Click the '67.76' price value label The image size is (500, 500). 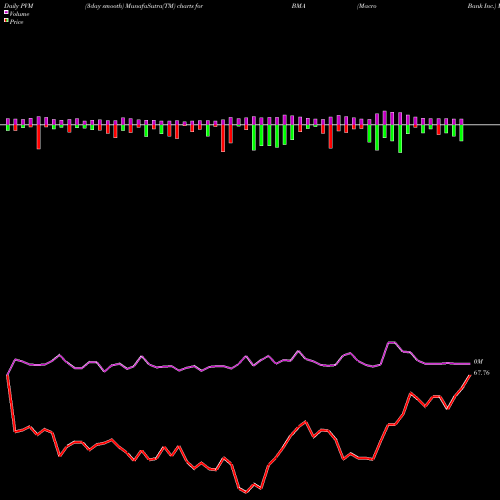(481, 373)
